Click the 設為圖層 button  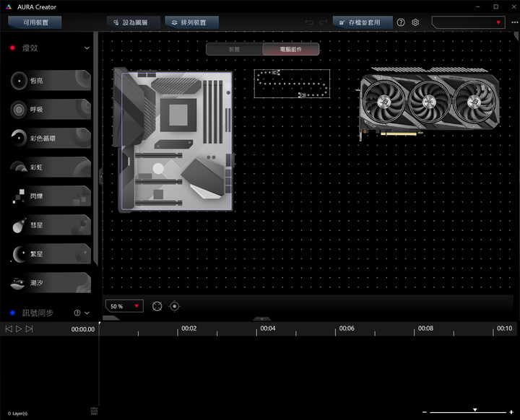[x=134, y=22]
